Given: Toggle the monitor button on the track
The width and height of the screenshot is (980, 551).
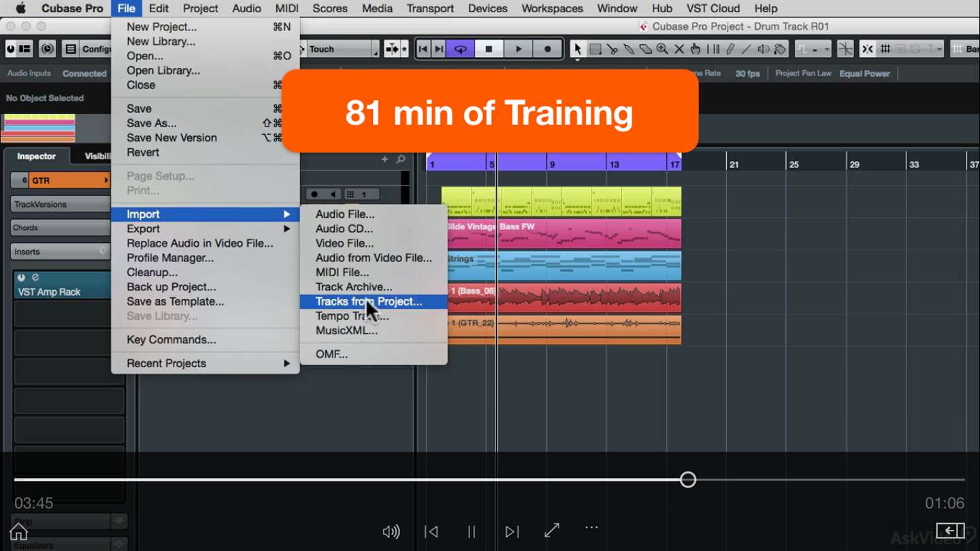Looking at the screenshot, I should click(x=333, y=195).
